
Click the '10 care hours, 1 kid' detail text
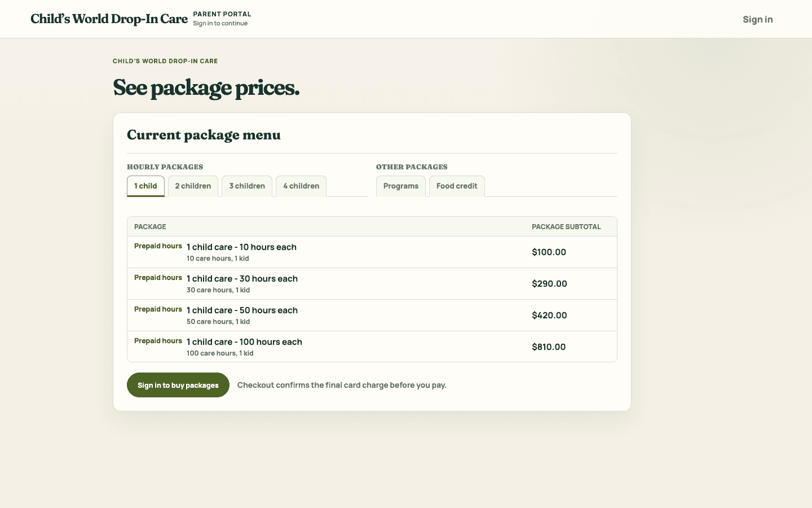(218, 259)
